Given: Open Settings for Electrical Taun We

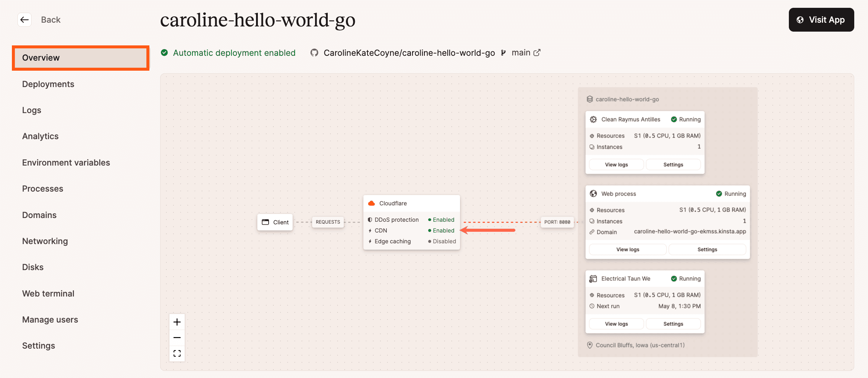Looking at the screenshot, I should coord(673,324).
